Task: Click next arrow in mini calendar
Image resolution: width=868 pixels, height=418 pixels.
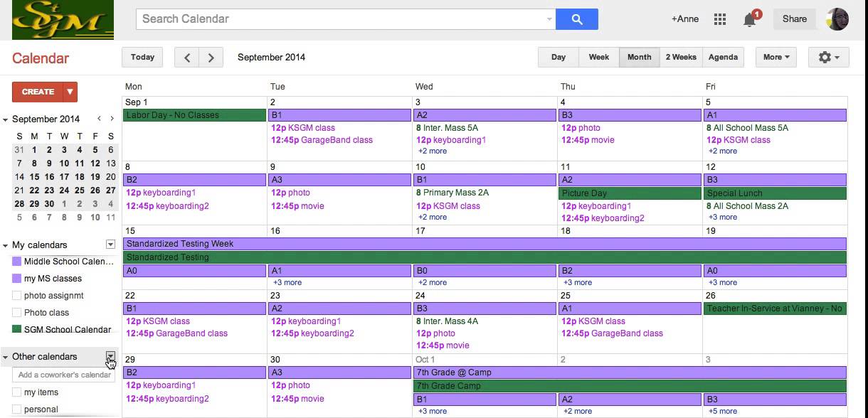Action: coord(112,119)
